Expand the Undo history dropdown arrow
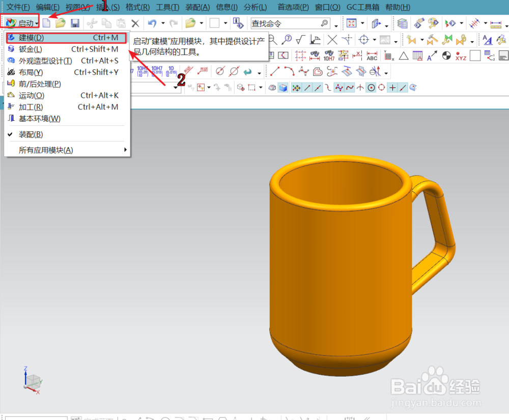509x420 pixels. click(163, 23)
